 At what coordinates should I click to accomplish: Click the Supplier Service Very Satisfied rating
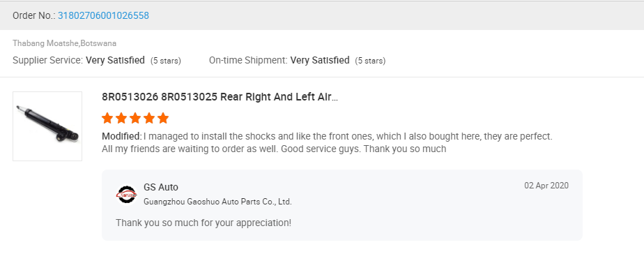coord(115,61)
